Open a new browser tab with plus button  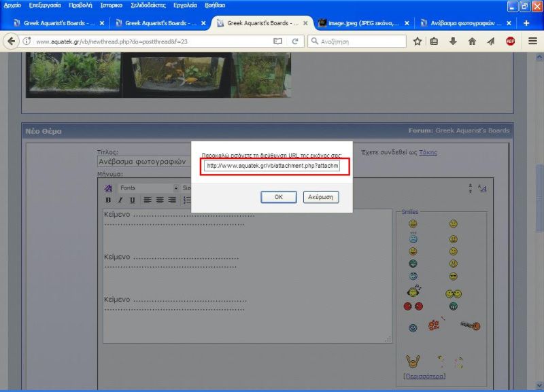tap(526, 23)
